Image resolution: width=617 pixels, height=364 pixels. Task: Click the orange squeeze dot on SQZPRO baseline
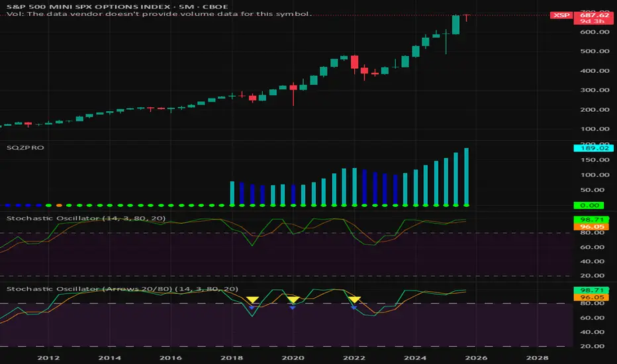(59, 205)
